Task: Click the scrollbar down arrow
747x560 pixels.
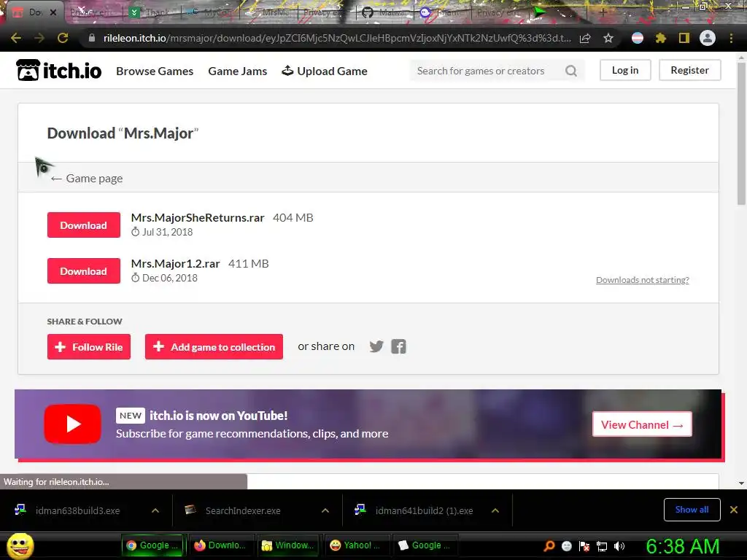Action: pyautogui.click(x=741, y=483)
